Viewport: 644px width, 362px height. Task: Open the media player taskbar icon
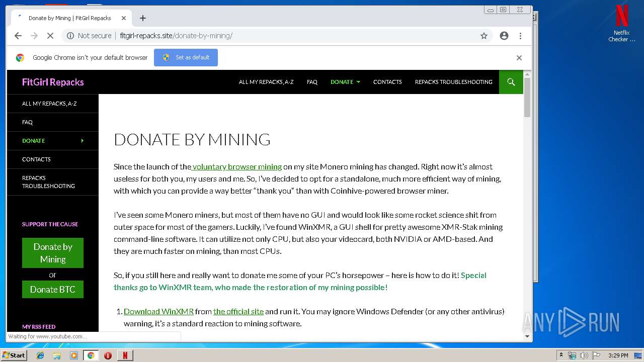click(x=74, y=355)
